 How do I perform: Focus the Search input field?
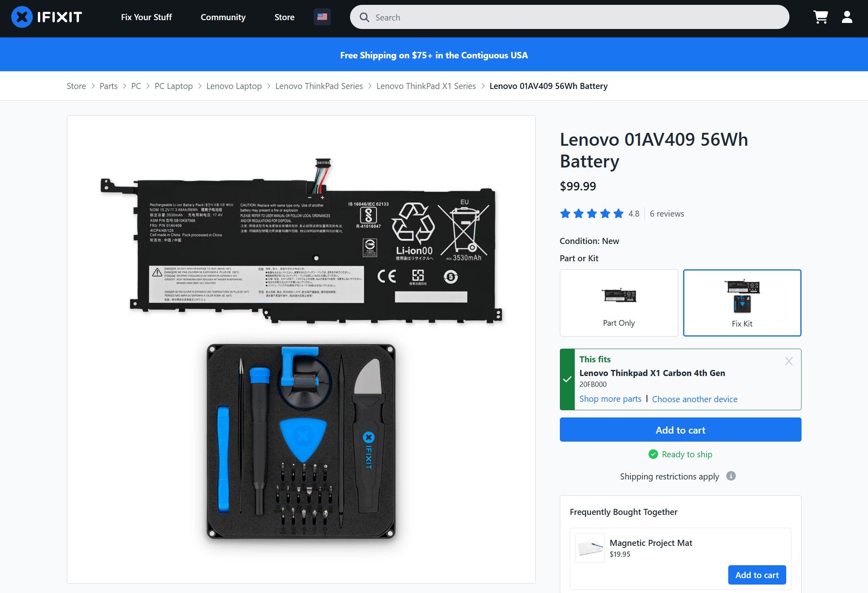coord(569,17)
